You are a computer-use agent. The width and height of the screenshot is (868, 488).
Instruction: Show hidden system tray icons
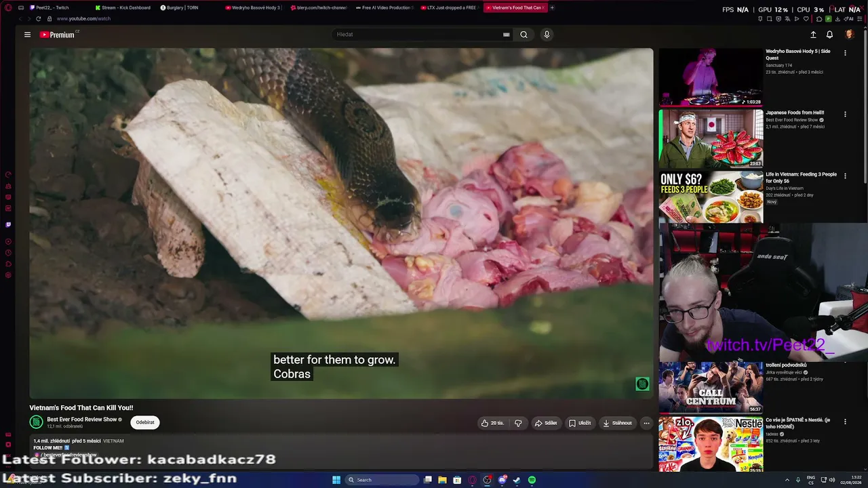point(787,480)
